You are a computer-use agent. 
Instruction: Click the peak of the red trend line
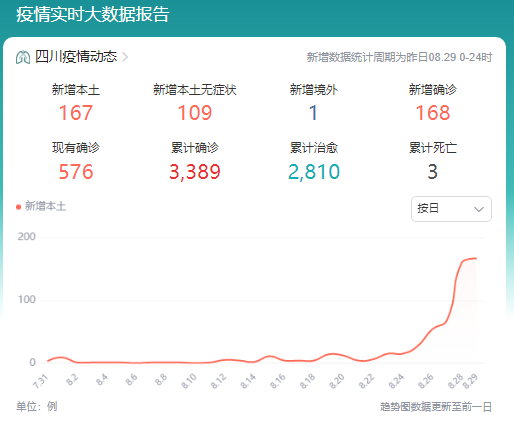tap(476, 258)
